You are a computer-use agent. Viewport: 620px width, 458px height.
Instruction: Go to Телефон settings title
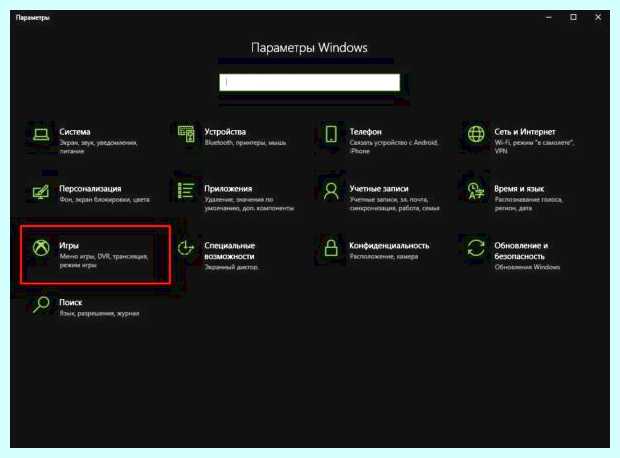(x=365, y=132)
